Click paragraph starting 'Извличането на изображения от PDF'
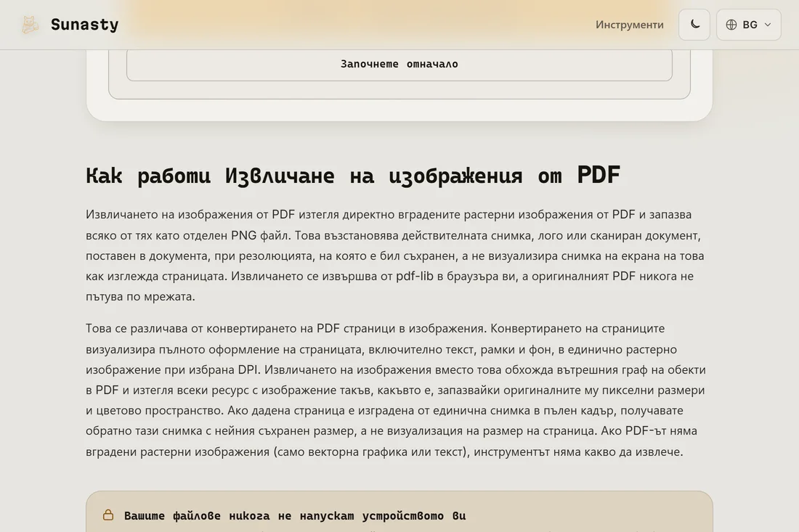799x532 pixels. [x=395, y=255]
